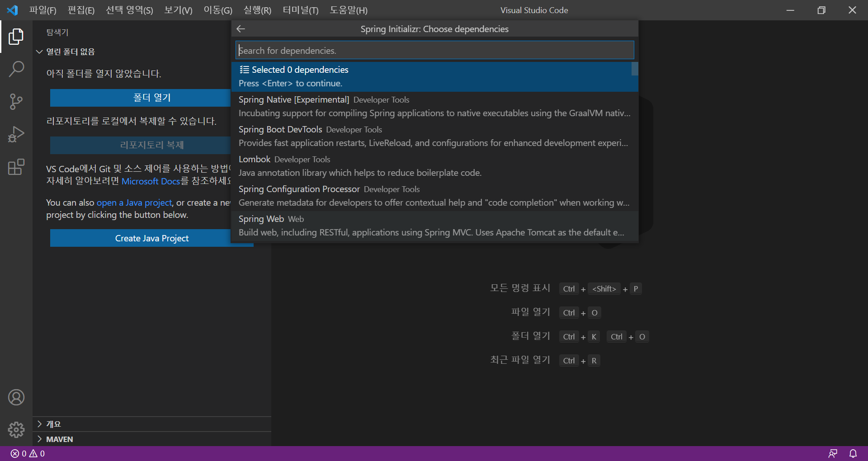Expand the MAVEN section
The width and height of the screenshot is (868, 461).
click(152, 439)
